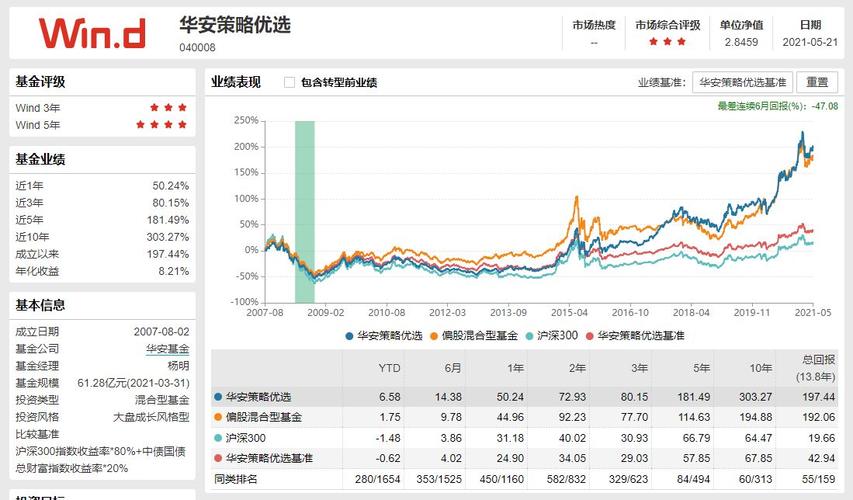Click the 基金规模 61.28亿元 value

click(x=133, y=383)
